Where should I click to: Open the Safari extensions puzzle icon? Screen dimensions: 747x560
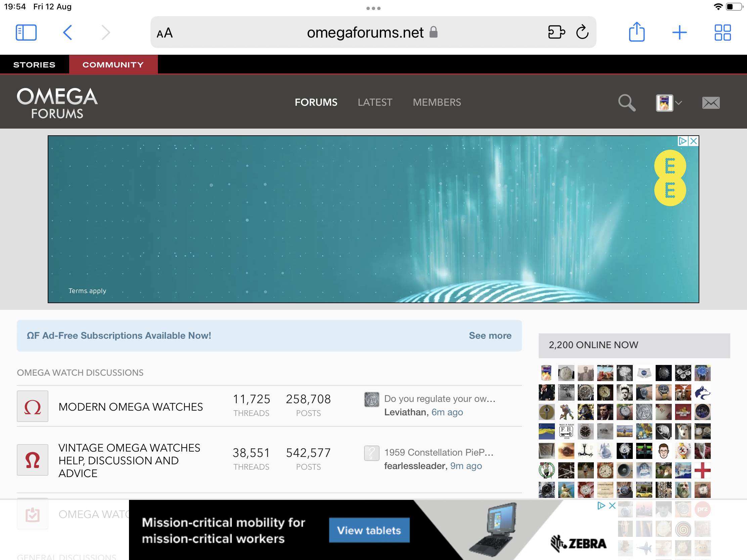pos(556,33)
